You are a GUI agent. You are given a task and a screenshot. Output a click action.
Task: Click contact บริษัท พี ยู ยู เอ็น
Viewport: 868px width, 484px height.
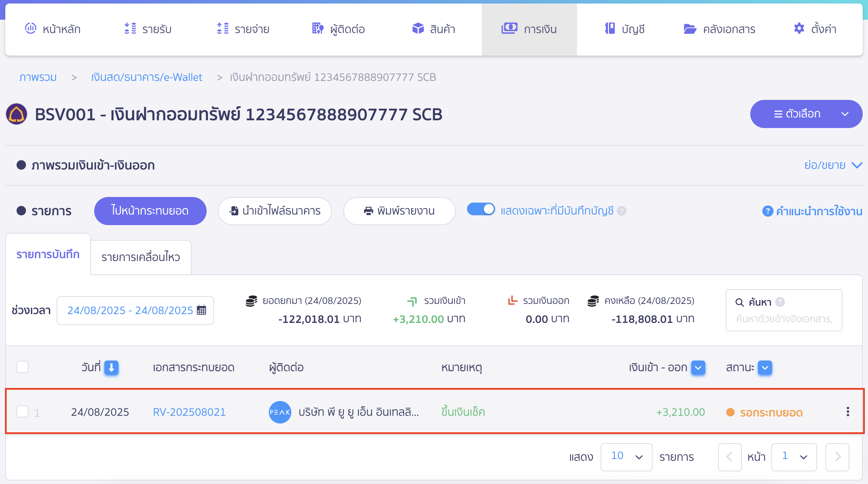358,412
